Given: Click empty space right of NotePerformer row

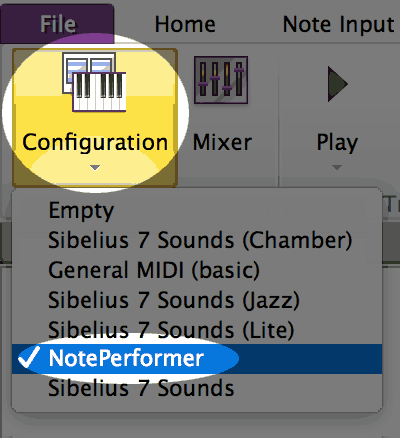Looking at the screenshot, I should pyautogui.click(x=310, y=359).
